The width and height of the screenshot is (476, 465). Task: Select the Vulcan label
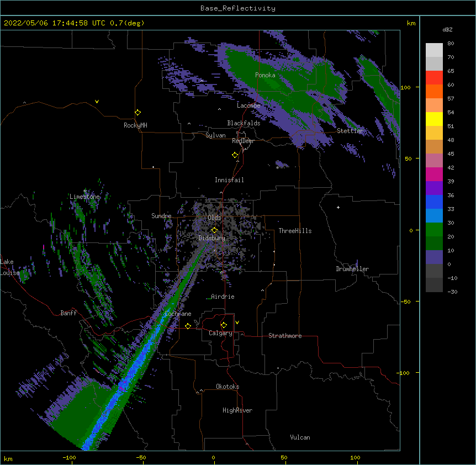(x=300, y=437)
